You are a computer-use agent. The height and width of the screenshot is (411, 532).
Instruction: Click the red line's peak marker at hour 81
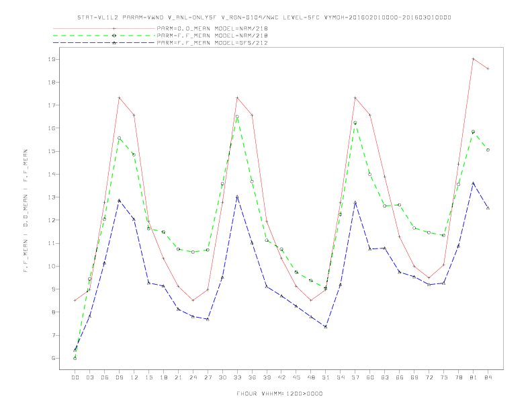[474, 59]
